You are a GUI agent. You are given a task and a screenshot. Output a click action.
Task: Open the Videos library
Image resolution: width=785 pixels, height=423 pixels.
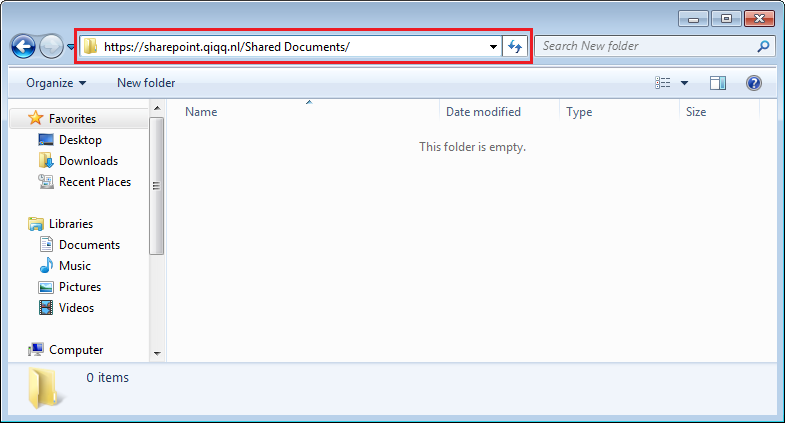[76, 308]
